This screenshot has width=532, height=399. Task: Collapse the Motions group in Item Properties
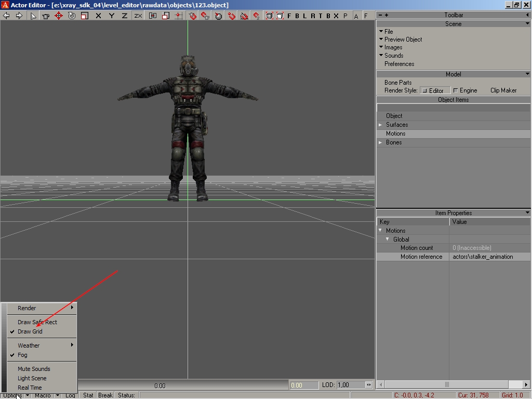pyautogui.click(x=380, y=230)
